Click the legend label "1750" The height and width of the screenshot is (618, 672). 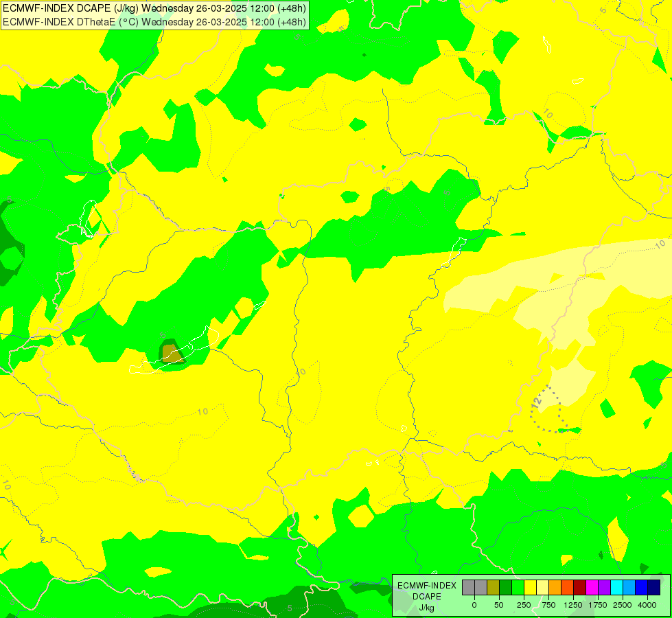(x=598, y=605)
